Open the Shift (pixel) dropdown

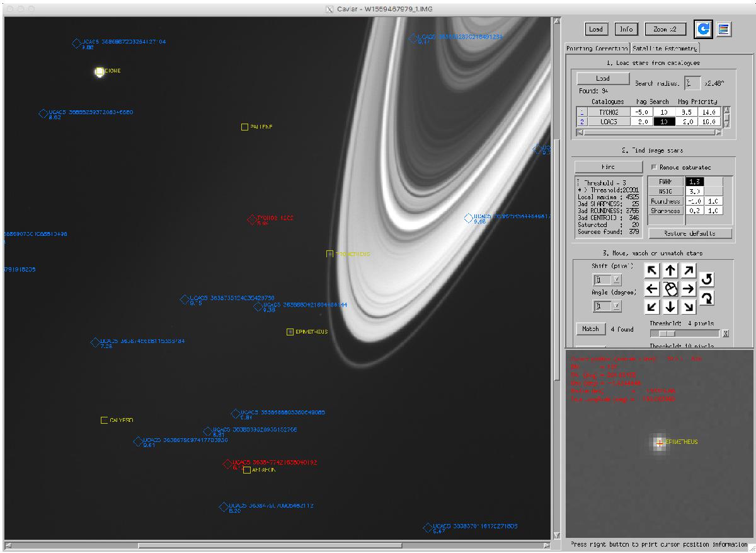pos(616,279)
